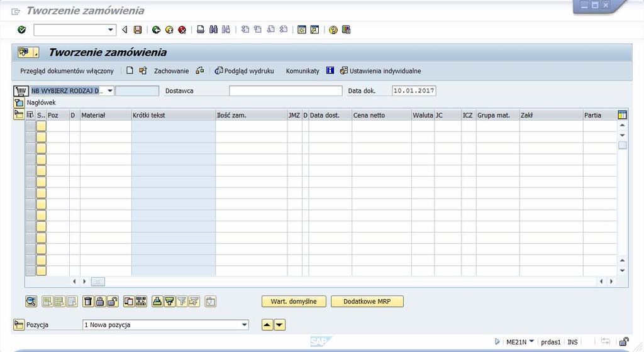The image size is (644, 352).
Task: Click the previous item up arrow button
Action: coord(267,325)
